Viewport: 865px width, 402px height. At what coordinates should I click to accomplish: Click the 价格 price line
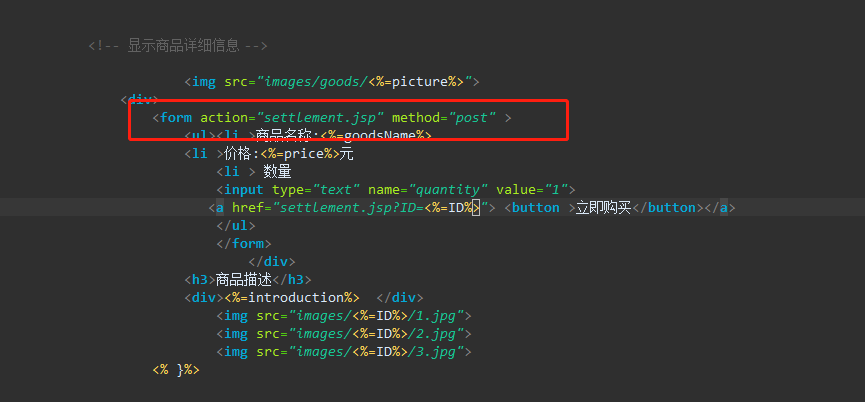(x=269, y=154)
